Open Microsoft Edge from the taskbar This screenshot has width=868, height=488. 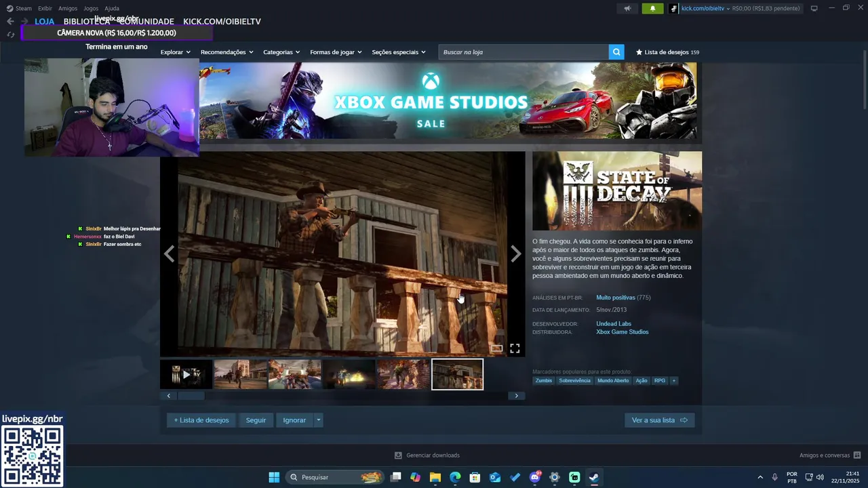455,477
